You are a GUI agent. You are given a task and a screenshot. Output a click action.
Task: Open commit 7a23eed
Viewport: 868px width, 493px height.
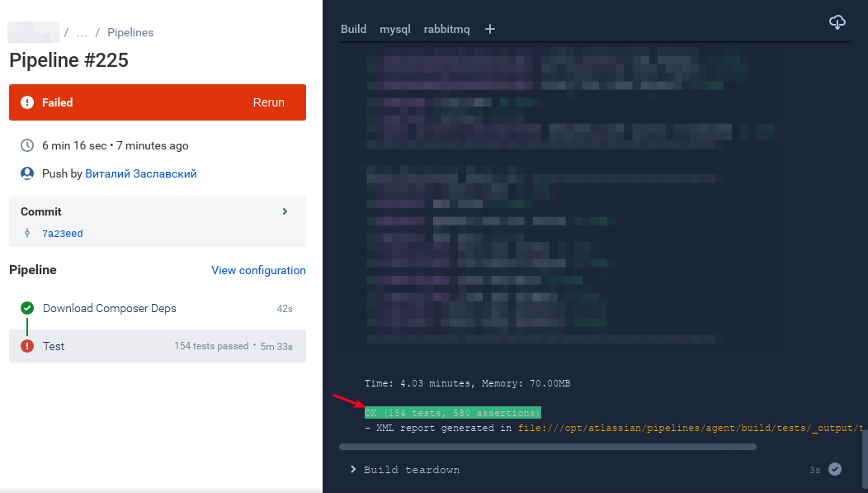coord(63,234)
